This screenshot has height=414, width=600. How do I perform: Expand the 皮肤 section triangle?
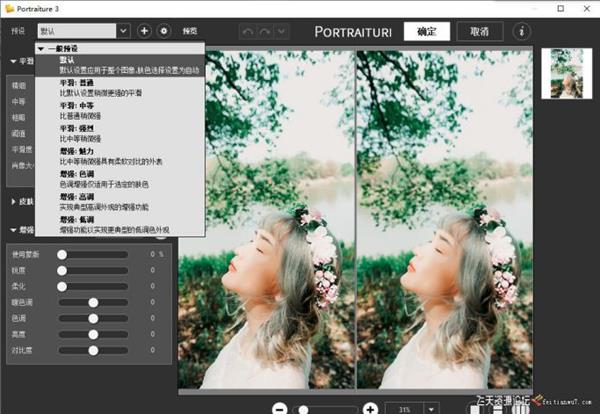tap(13, 201)
